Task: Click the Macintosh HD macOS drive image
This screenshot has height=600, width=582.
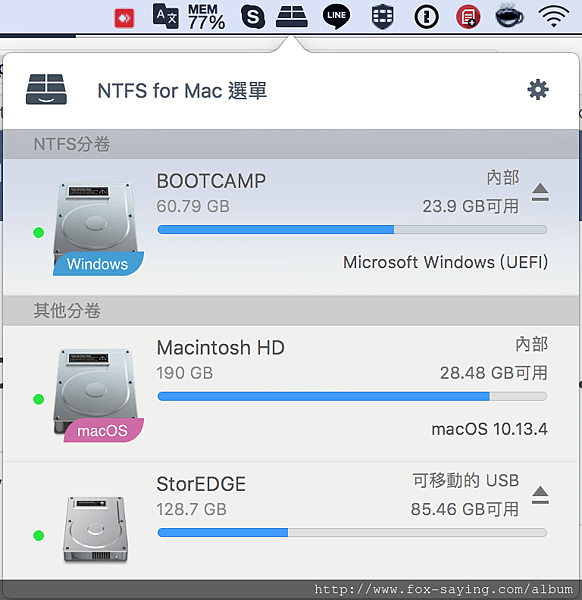Action: 98,395
